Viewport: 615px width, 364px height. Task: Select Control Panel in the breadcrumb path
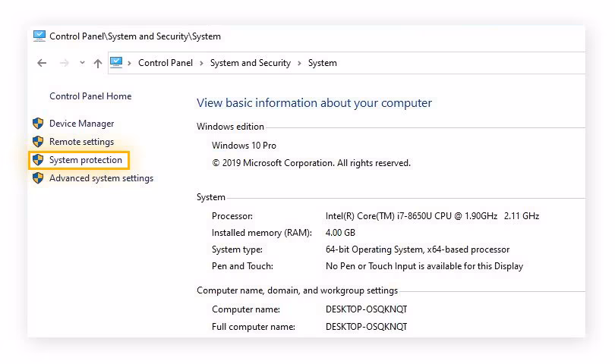166,63
